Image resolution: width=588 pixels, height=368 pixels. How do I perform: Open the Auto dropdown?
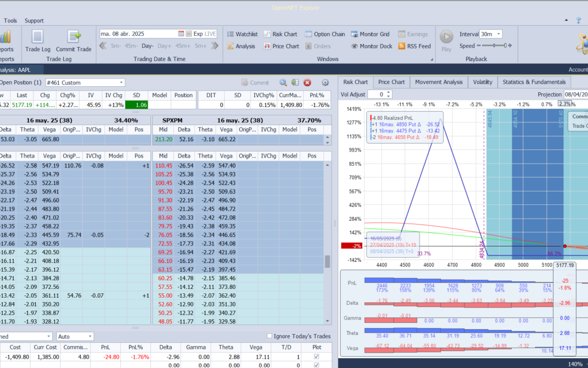click(x=89, y=337)
